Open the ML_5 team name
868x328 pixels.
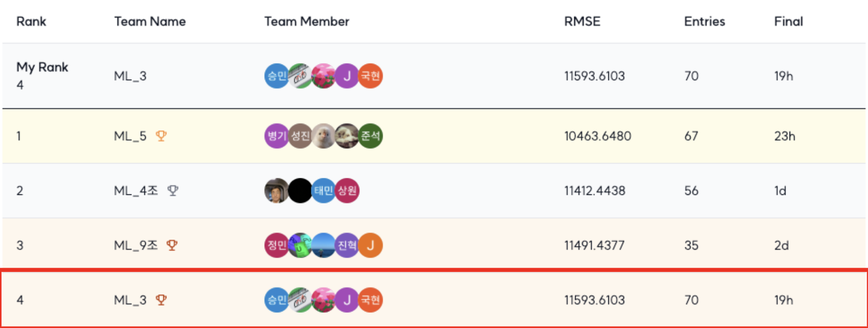130,136
